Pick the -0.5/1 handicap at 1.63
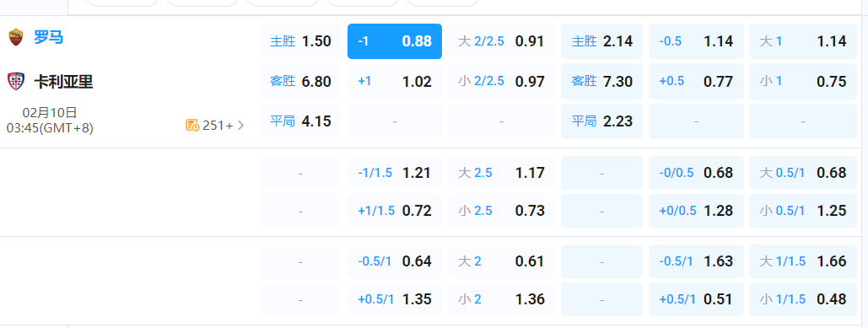Screen dimensions: 868x328 696,261
